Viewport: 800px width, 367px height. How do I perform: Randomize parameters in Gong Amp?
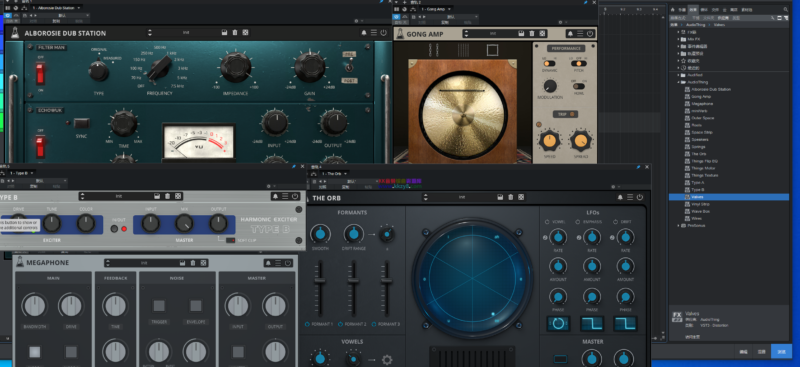click(541, 34)
